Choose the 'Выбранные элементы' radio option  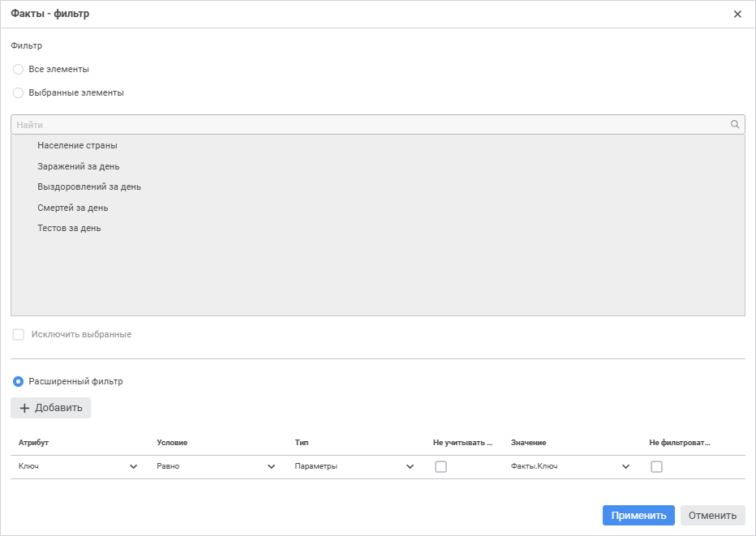click(19, 93)
